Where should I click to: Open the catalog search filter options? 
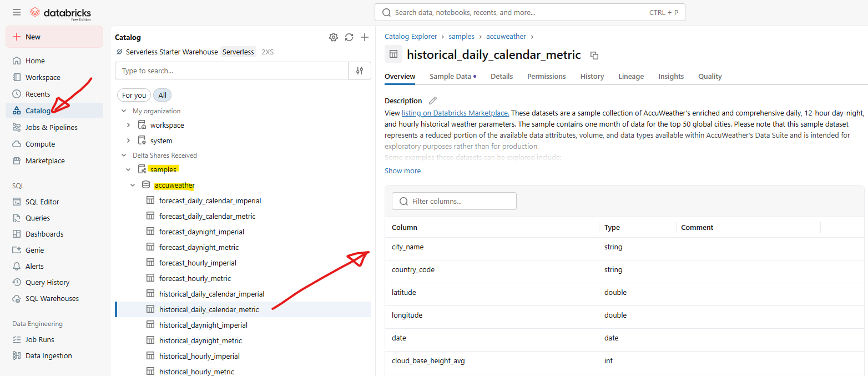(360, 71)
